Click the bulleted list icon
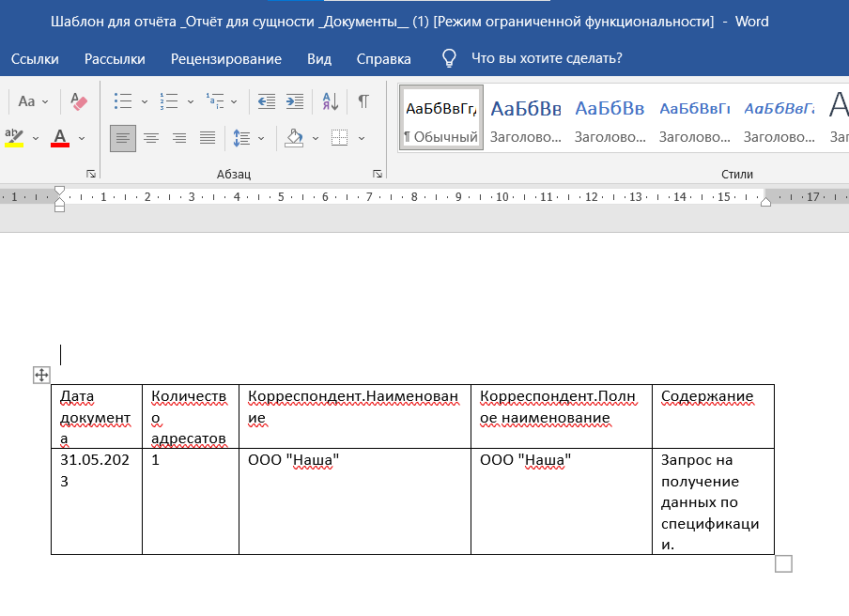The width and height of the screenshot is (849, 616). pos(122,101)
